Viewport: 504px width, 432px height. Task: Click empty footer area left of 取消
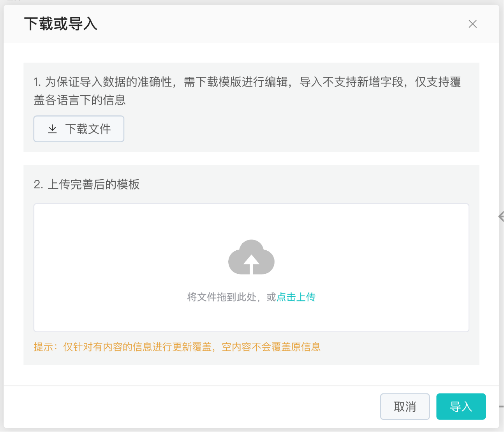(195, 407)
